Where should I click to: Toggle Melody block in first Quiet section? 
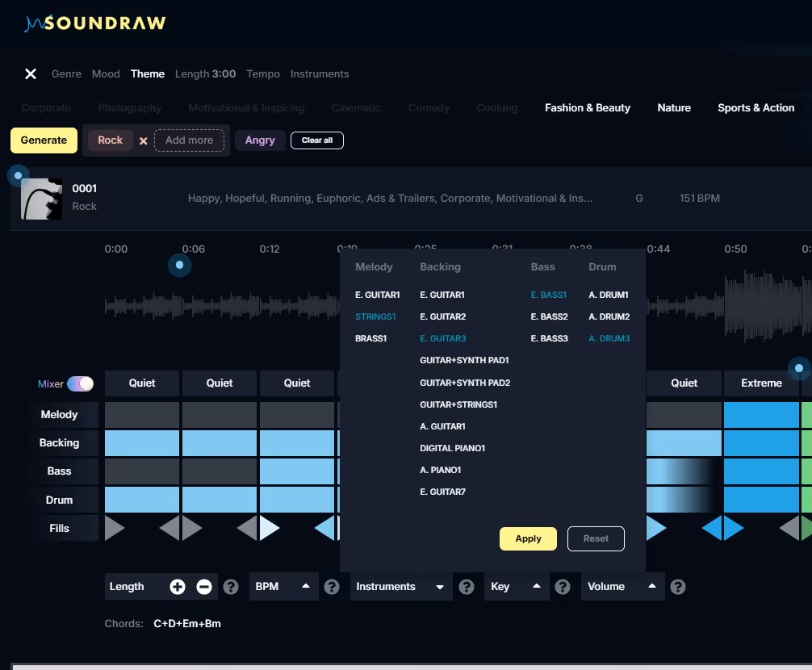(x=142, y=415)
